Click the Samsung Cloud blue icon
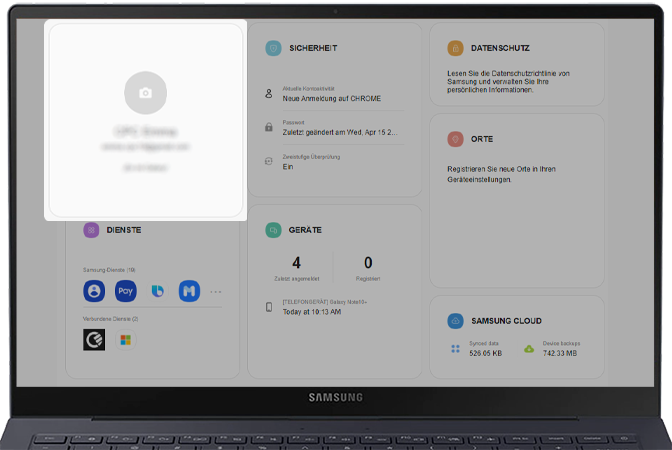672x450 pixels. [x=455, y=321]
